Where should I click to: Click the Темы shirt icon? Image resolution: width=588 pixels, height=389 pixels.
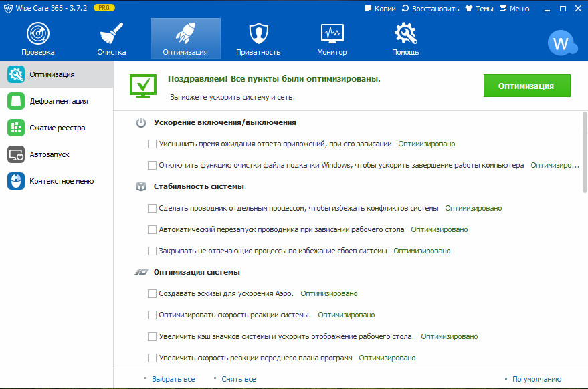[469, 8]
